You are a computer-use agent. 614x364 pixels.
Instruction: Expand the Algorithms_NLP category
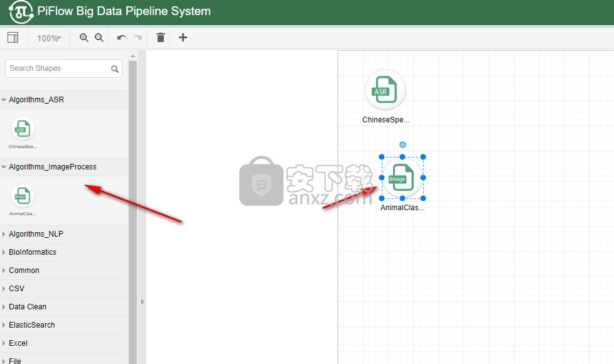pyautogui.click(x=64, y=234)
